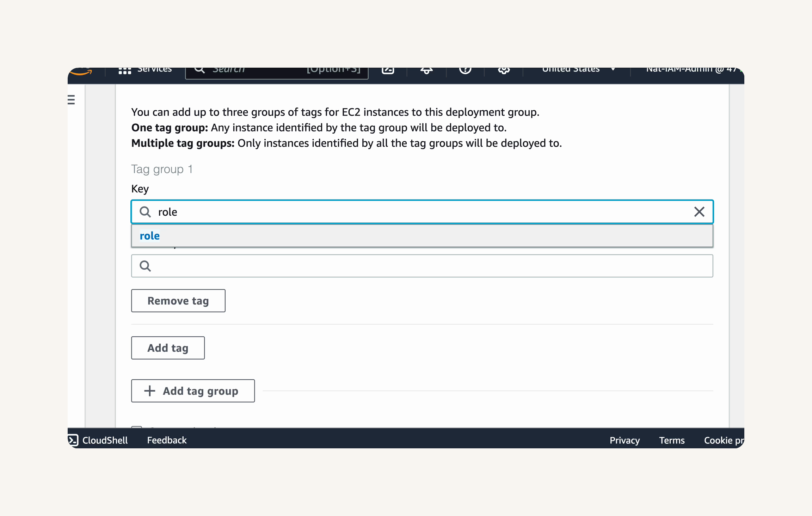
Task: Focus the Key input containing role
Action: tap(422, 212)
